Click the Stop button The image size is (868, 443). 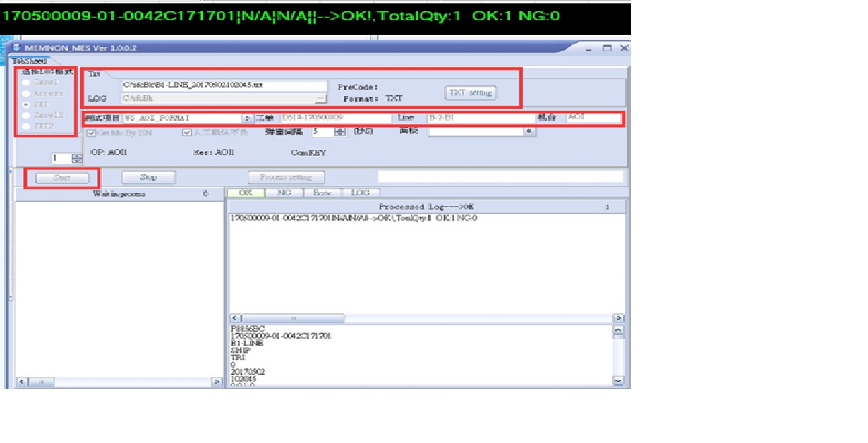(148, 177)
